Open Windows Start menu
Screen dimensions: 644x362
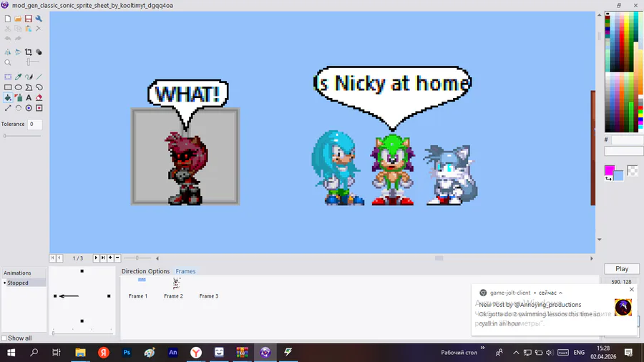pyautogui.click(x=11, y=352)
